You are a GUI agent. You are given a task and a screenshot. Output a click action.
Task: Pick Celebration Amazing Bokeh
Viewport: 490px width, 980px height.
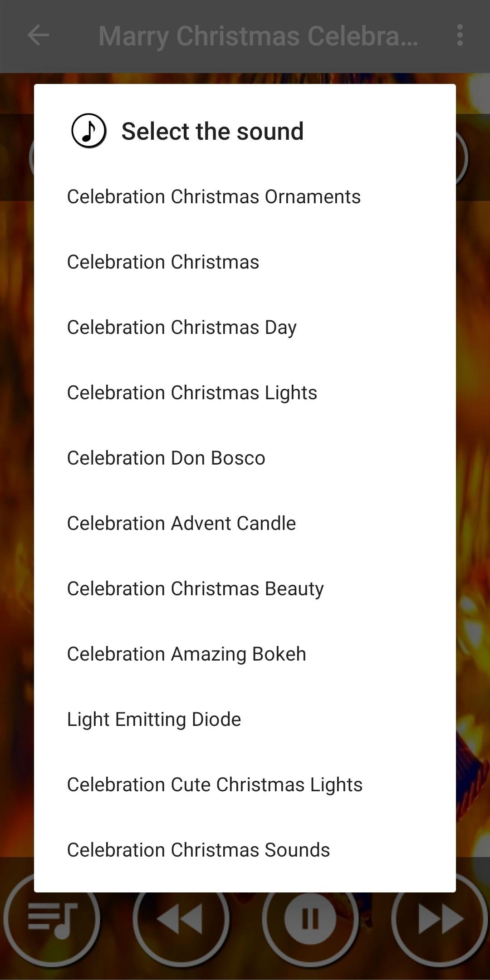point(245,654)
